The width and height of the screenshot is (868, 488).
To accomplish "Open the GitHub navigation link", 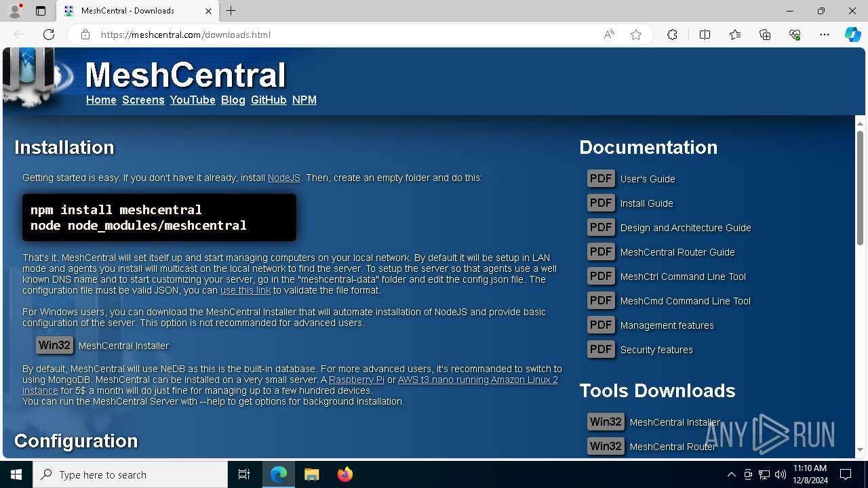I will pos(269,100).
